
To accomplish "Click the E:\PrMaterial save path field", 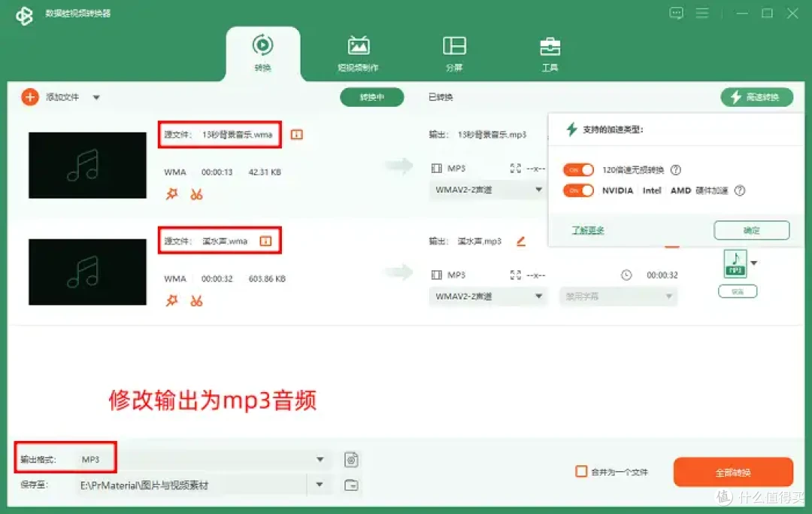I will coord(192,485).
